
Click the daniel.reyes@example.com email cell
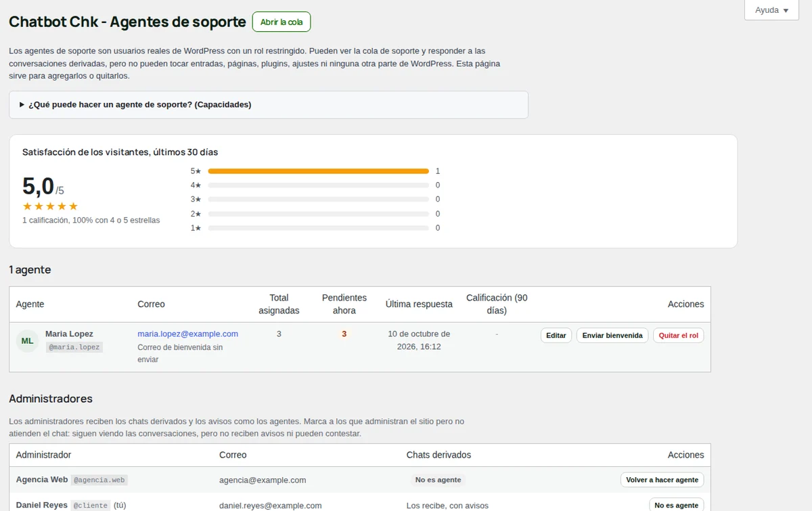pos(271,506)
